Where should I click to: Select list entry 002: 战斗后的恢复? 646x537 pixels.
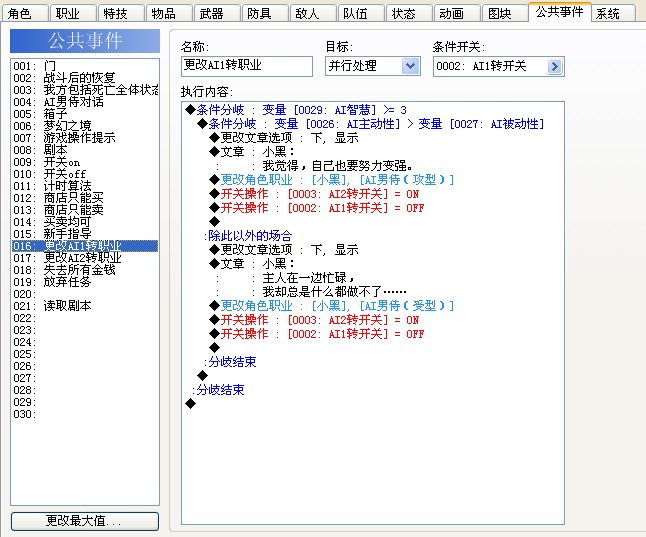tap(84, 78)
